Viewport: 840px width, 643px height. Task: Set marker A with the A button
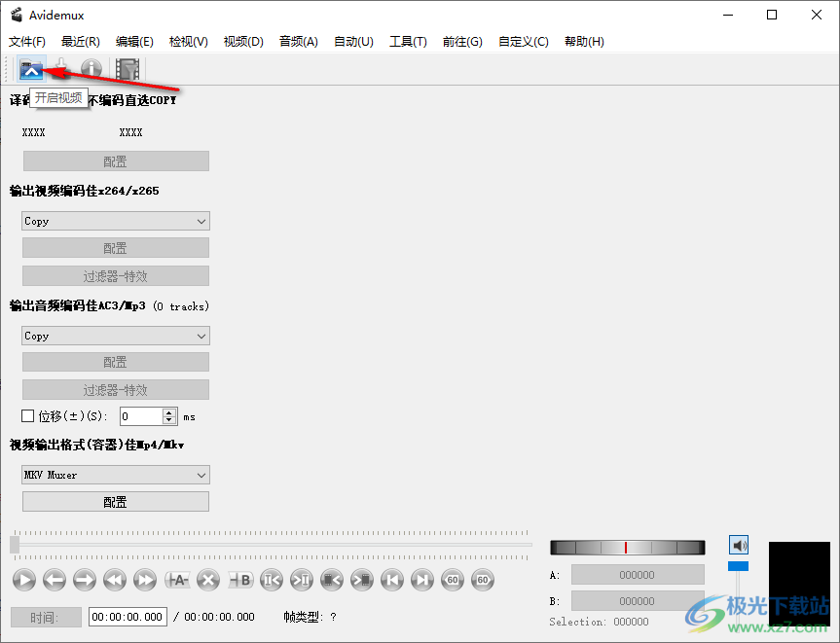tap(176, 581)
